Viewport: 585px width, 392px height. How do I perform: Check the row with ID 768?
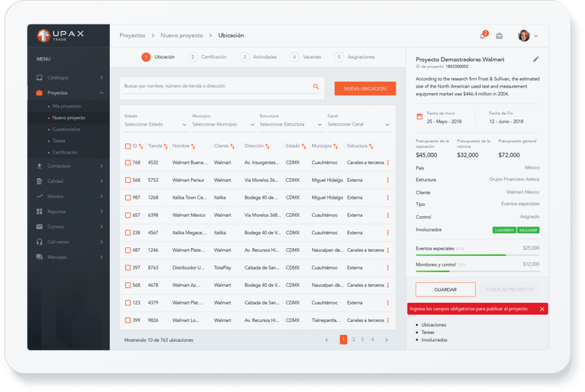coord(127,162)
